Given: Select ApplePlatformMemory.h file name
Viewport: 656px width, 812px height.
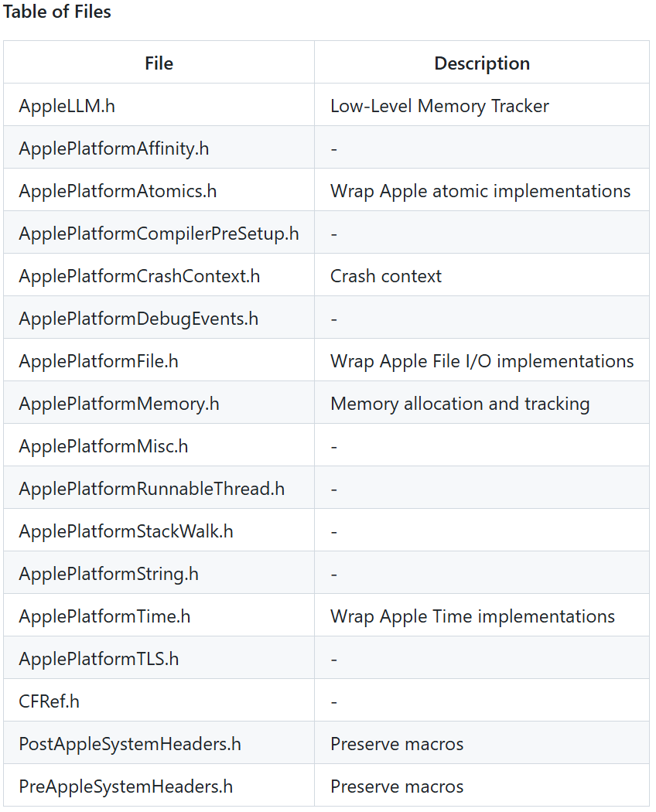Looking at the screenshot, I should (119, 404).
